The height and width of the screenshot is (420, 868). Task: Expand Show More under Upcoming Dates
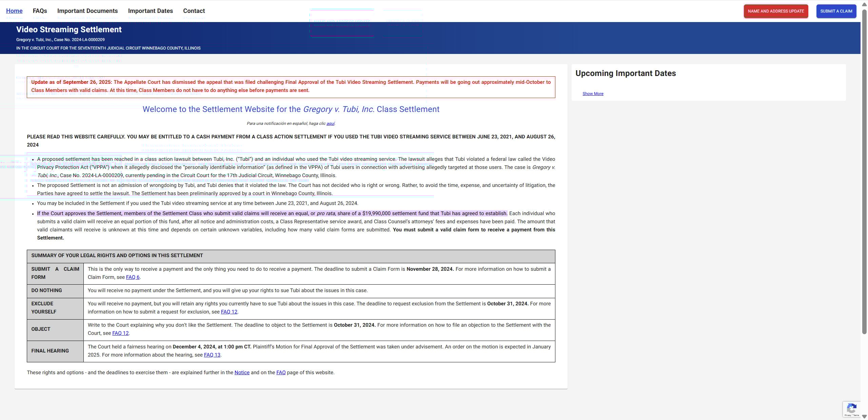593,94
